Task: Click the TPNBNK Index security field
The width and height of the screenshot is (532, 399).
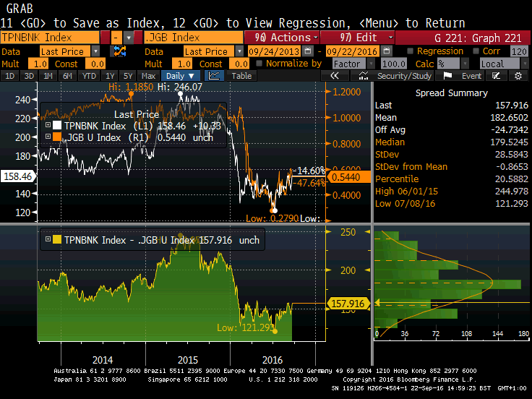Action: click(50, 38)
